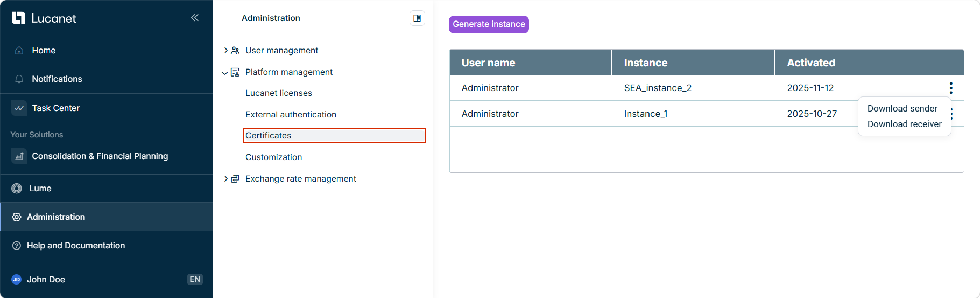The image size is (980, 298).
Task: Click the Exchange rate management icon
Action: pos(235,178)
